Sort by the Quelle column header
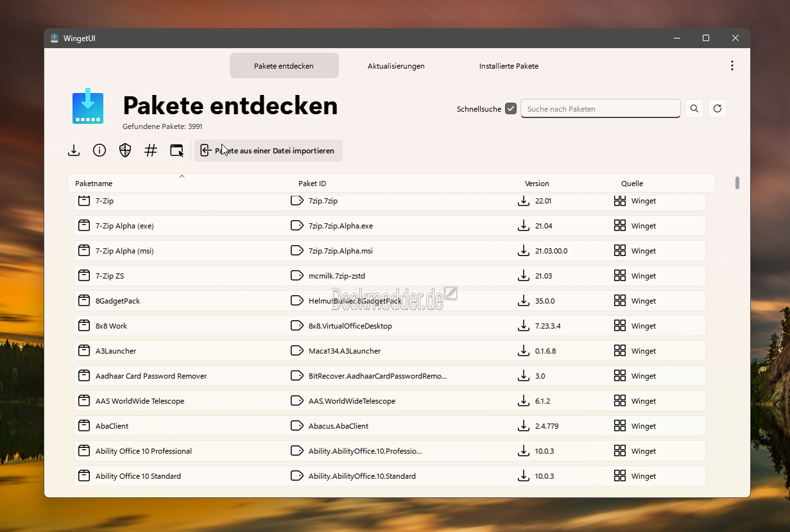 pyautogui.click(x=632, y=184)
